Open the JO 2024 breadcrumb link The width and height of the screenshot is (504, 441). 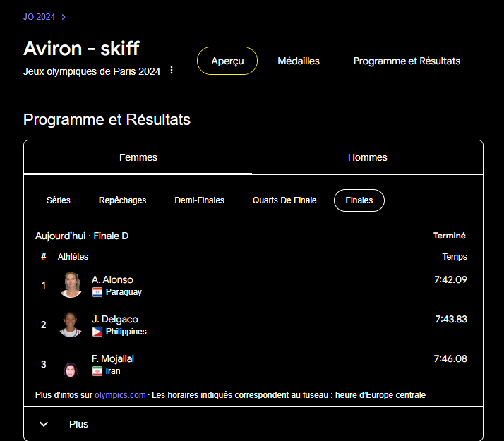[x=40, y=17]
